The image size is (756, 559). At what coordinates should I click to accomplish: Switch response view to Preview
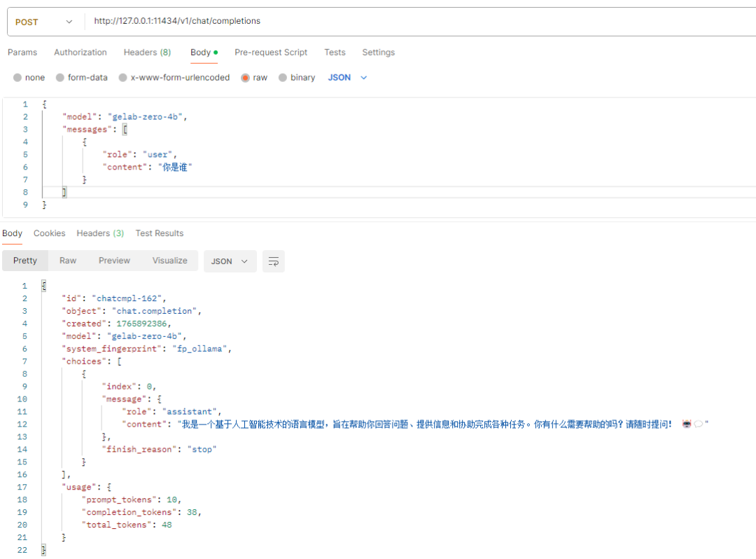point(114,261)
